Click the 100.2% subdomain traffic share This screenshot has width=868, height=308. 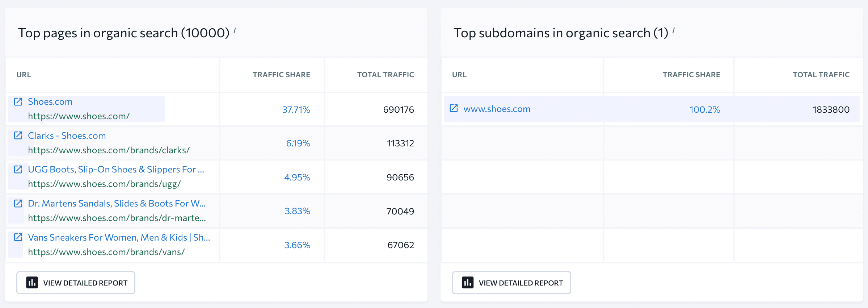pyautogui.click(x=705, y=109)
